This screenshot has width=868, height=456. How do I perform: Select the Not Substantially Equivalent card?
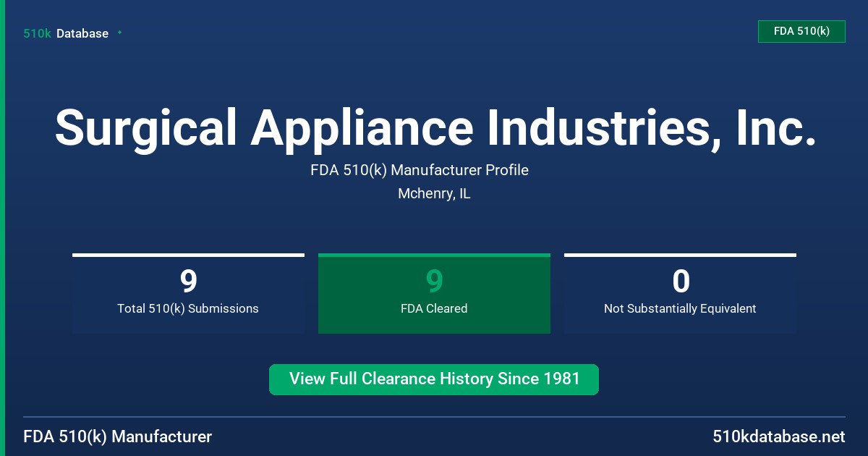pos(680,294)
